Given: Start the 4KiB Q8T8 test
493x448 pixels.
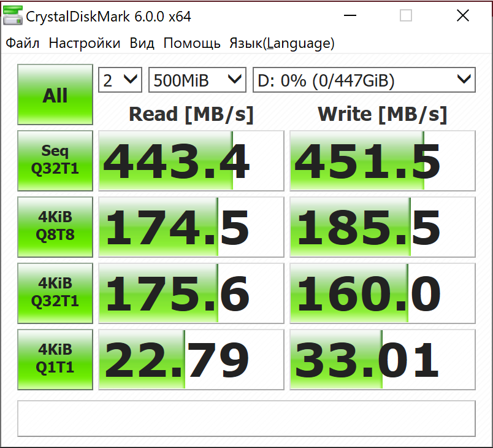Looking at the screenshot, I should point(55,227).
